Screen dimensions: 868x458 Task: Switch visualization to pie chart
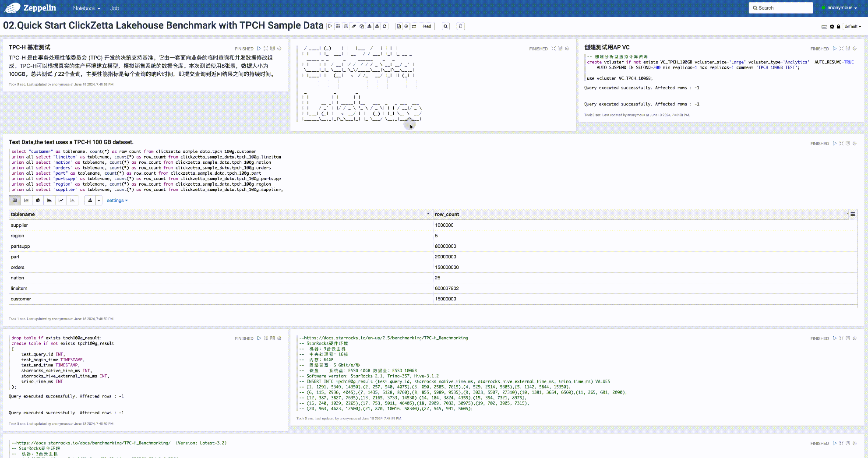point(38,201)
